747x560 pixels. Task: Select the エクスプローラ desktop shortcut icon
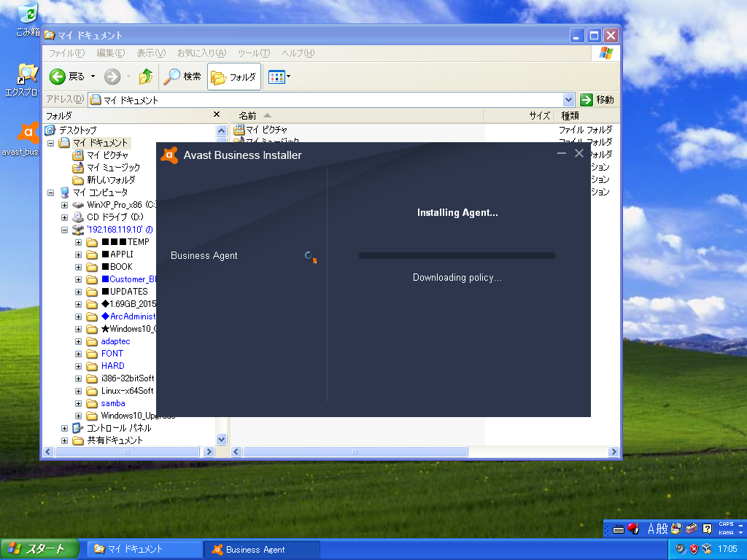pyautogui.click(x=28, y=74)
